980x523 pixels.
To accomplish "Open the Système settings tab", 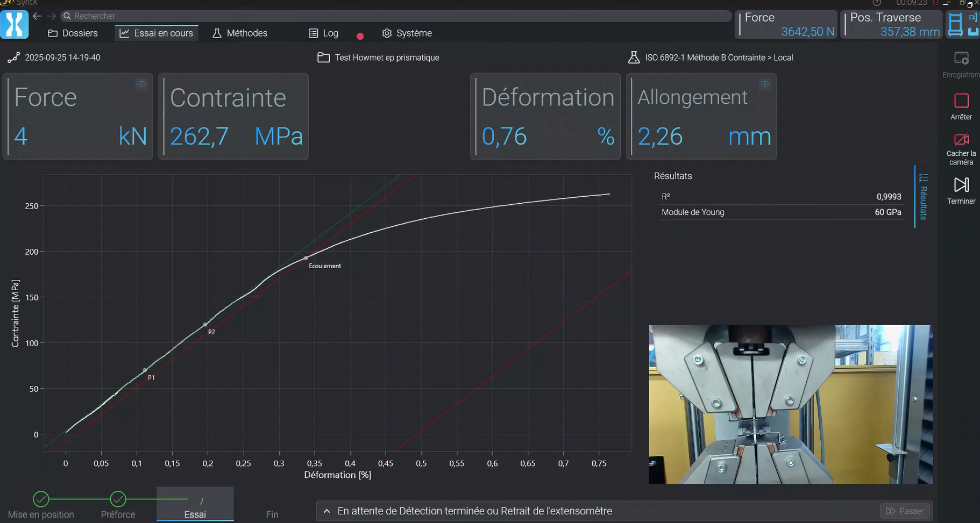I will point(407,33).
